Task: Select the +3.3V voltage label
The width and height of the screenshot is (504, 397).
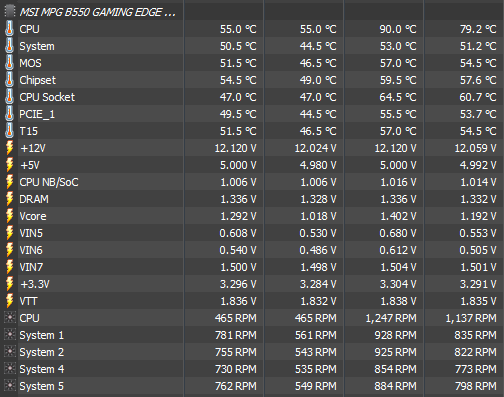Action: coord(35,284)
